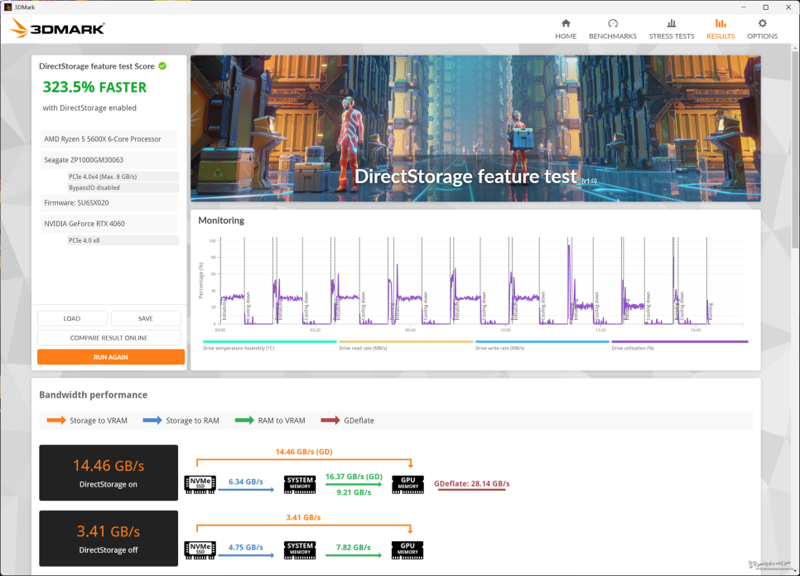Screen dimensions: 800x576
Task: Click the Bandwidth performance heading
Action: [93, 395]
